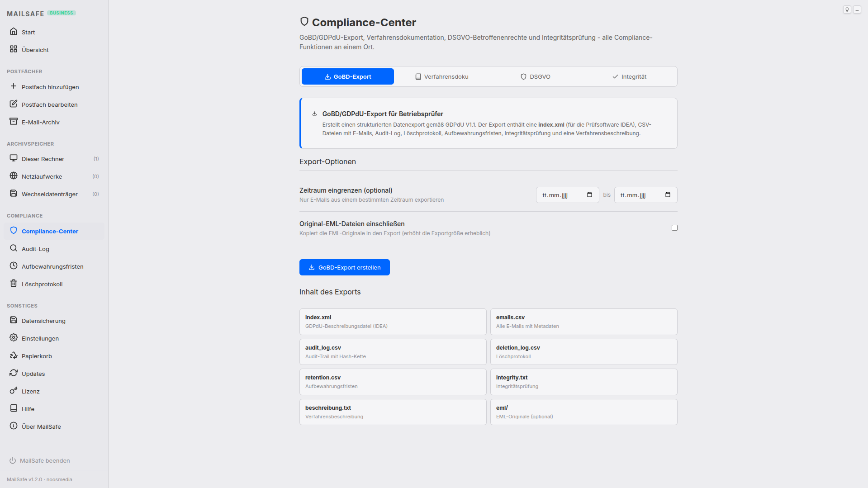Screen dimensions: 868x488
Task: Open the Löschprotokoll trash icon
Action: point(14,284)
